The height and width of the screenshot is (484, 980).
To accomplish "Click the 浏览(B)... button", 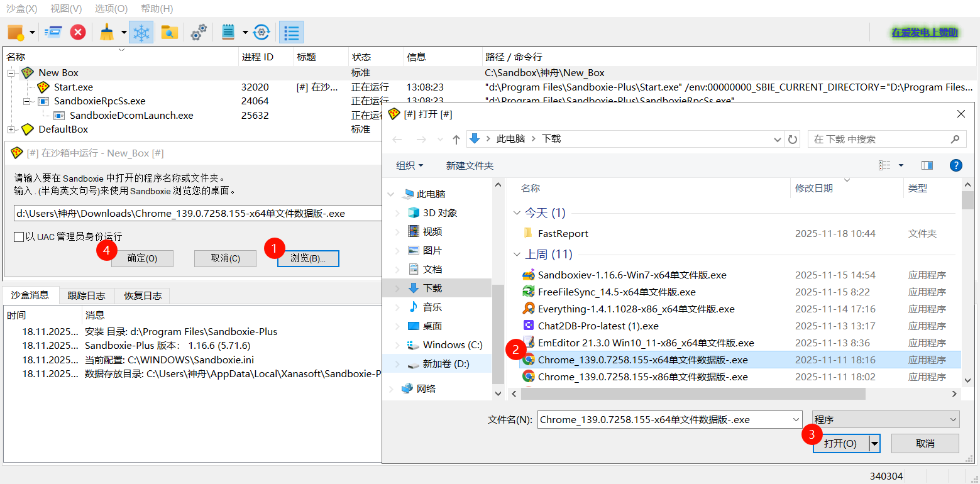I will pos(308,258).
